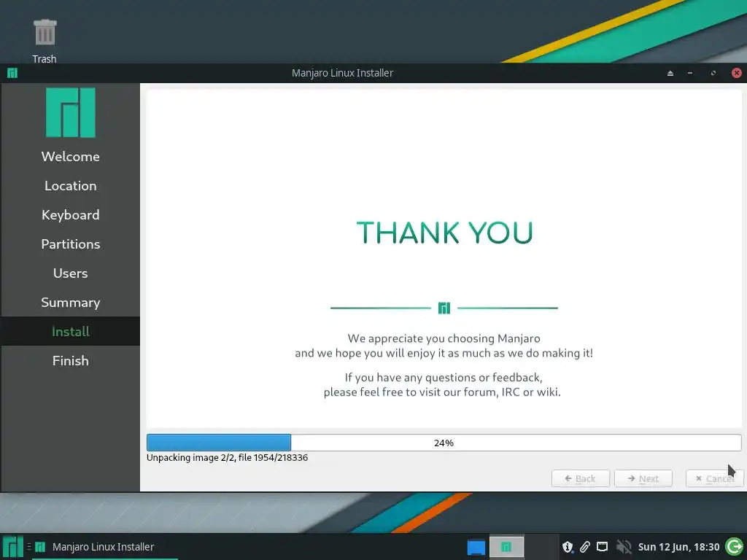
Task: Select the Install step
Action: click(x=71, y=332)
